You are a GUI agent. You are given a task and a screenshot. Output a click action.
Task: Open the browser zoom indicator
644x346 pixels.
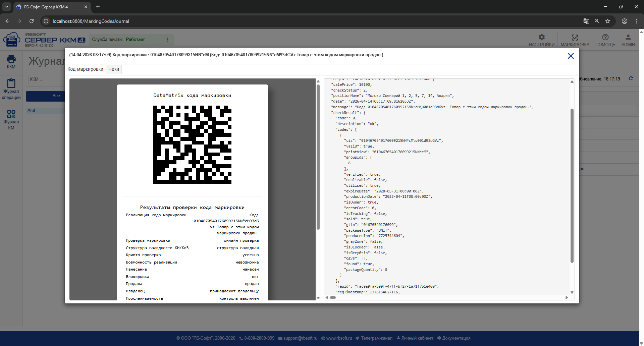[597, 21]
